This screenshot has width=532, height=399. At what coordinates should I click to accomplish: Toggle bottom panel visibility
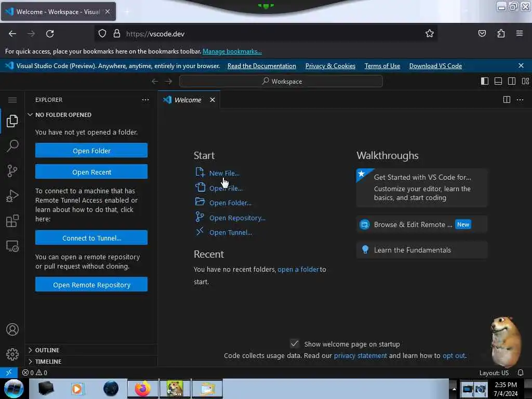(x=498, y=81)
